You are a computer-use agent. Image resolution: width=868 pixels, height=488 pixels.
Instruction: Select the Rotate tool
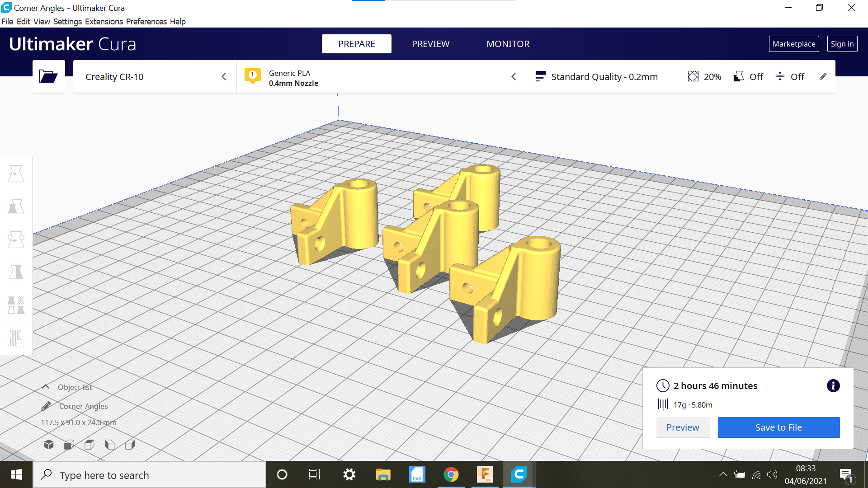(x=16, y=239)
